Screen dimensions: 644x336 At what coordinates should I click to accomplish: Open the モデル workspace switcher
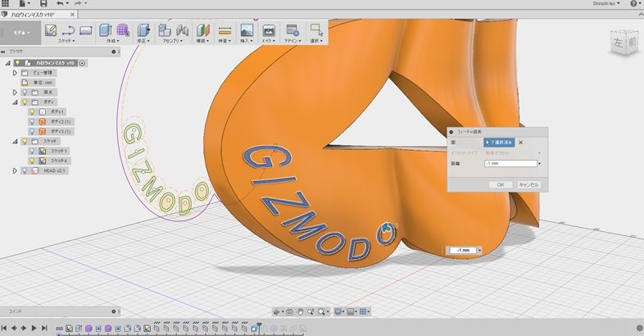[20, 33]
